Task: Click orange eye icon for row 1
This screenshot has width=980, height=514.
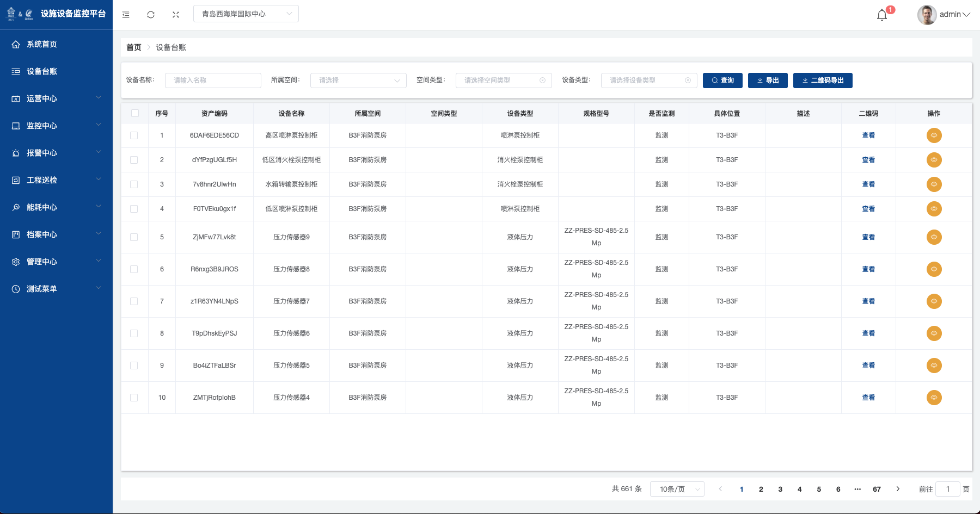Action: click(934, 135)
